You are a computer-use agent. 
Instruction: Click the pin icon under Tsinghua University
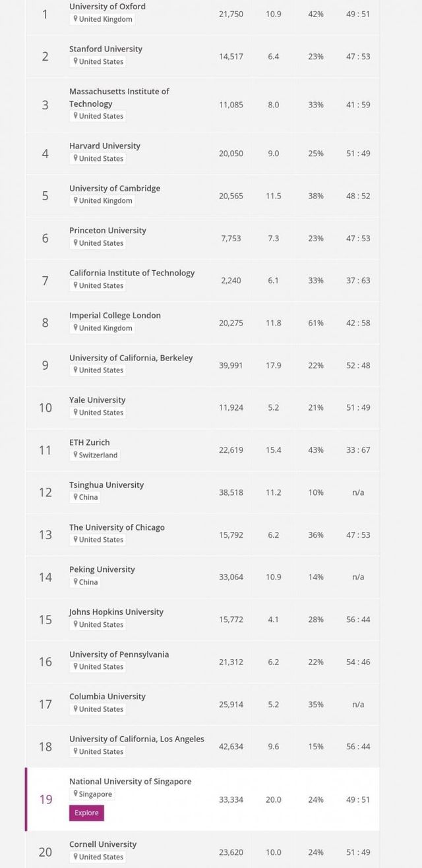pyautogui.click(x=75, y=497)
